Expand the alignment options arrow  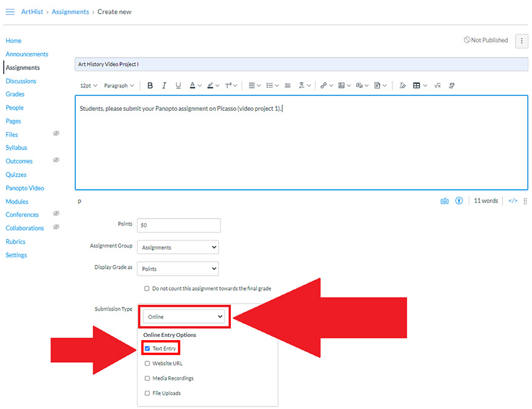[259, 86]
